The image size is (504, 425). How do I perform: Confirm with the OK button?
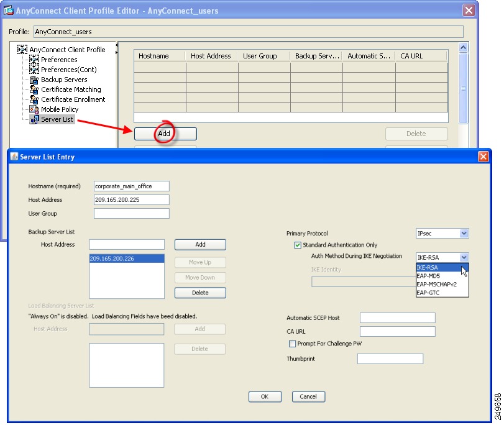[265, 396]
